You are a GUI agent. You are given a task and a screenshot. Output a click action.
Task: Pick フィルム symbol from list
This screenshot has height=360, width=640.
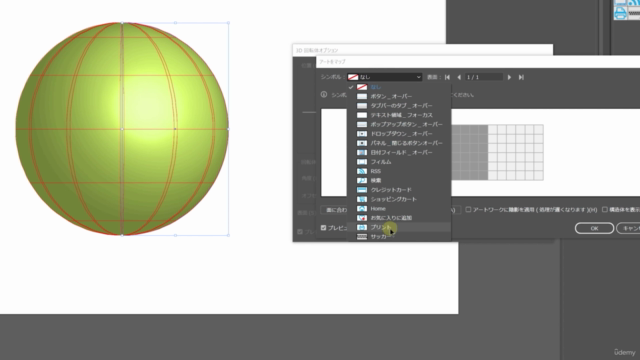click(x=399, y=162)
